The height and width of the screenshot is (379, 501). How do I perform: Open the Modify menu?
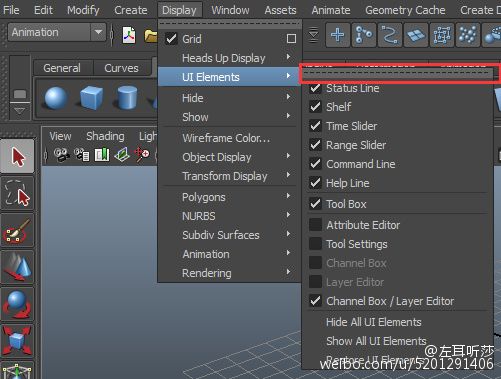(x=83, y=10)
